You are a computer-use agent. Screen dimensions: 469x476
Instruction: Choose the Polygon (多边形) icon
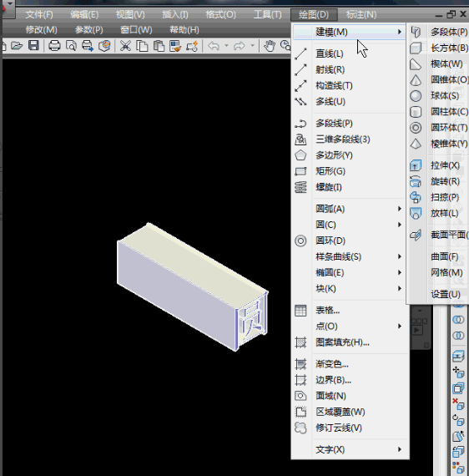tap(300, 155)
